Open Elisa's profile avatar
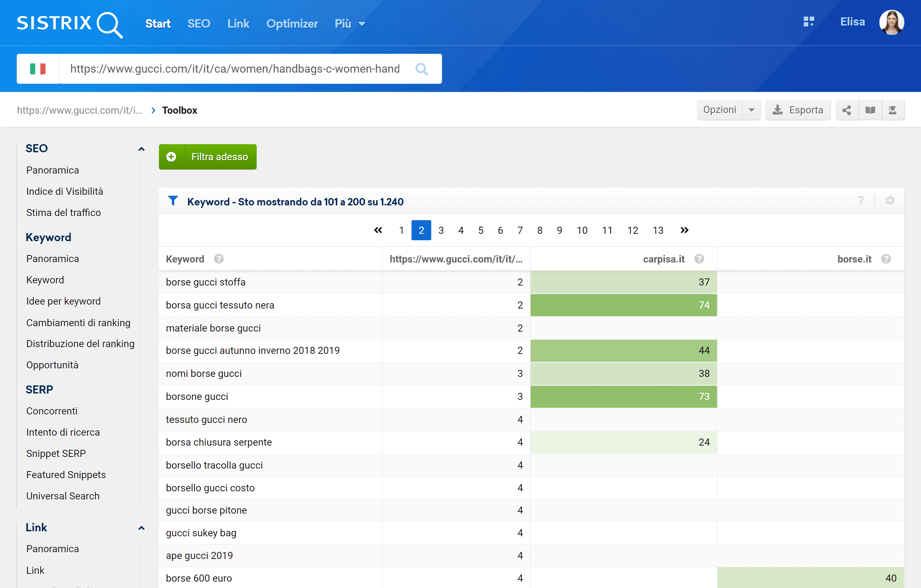The height and width of the screenshot is (588, 921). 892,22
